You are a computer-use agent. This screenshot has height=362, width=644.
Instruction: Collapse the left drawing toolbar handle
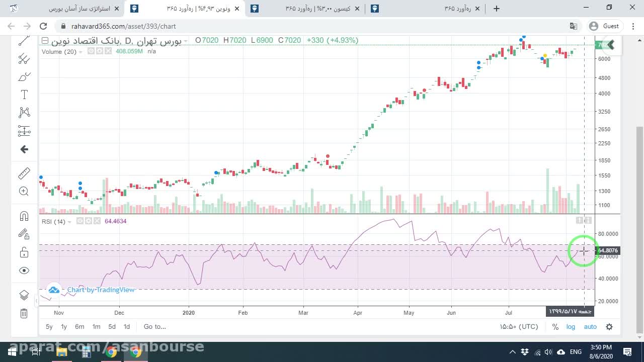pyautogui.click(x=36, y=301)
